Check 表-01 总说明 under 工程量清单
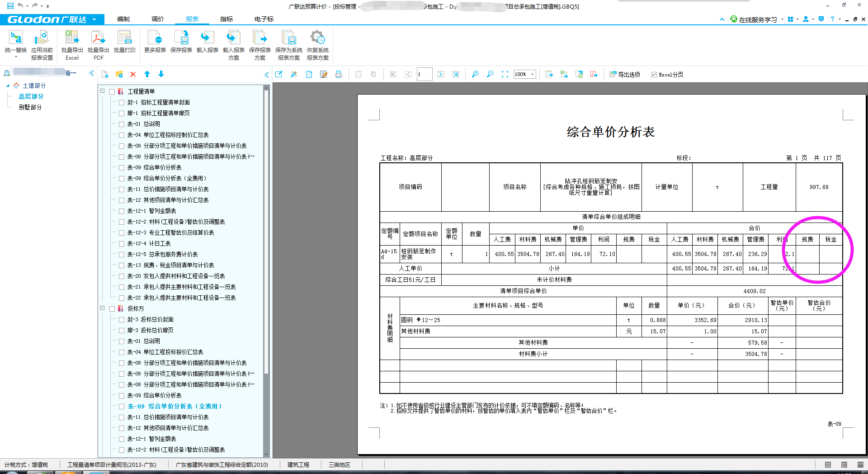Screen dimensions: 868x474 [x=122, y=124]
